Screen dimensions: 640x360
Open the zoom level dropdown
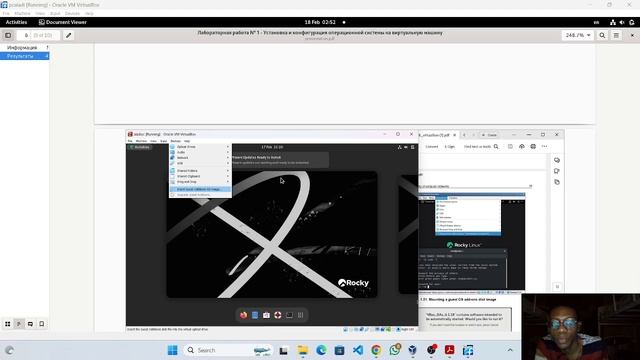coord(578,36)
